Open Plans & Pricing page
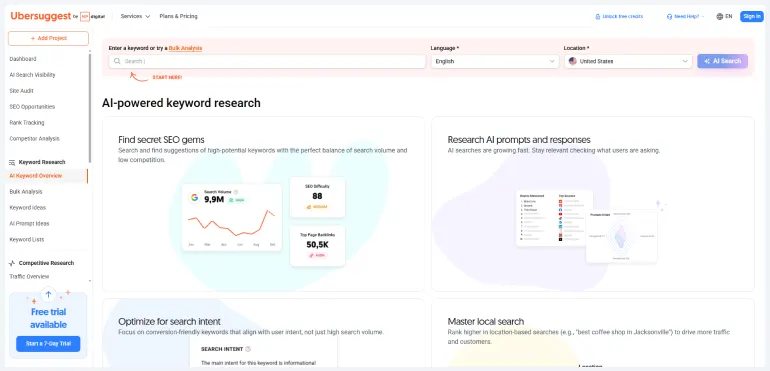Image resolution: width=770 pixels, height=371 pixels. [x=178, y=16]
